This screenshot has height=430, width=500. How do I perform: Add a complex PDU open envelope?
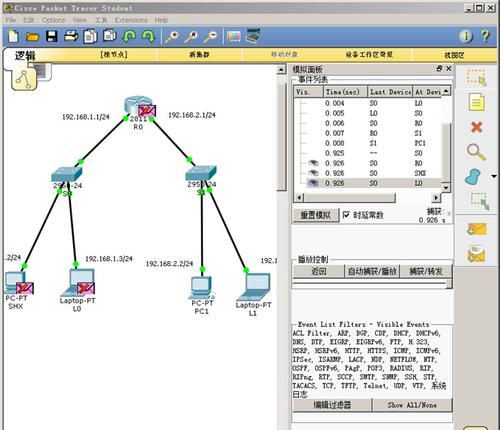click(477, 254)
